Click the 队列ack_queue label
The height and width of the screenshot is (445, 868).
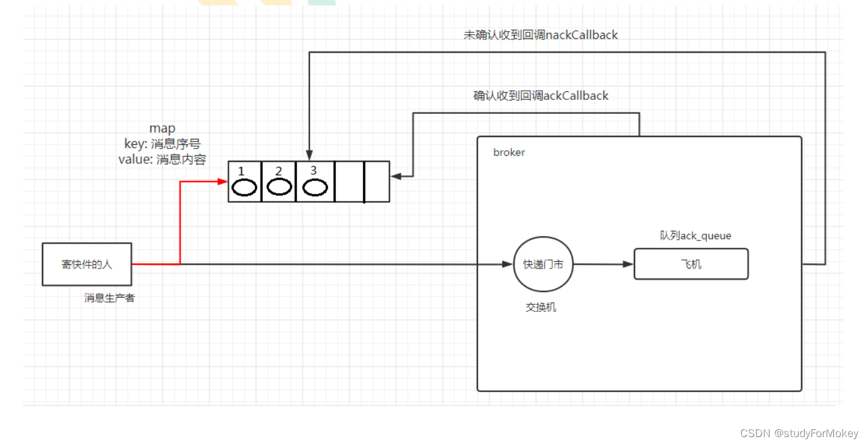(696, 236)
